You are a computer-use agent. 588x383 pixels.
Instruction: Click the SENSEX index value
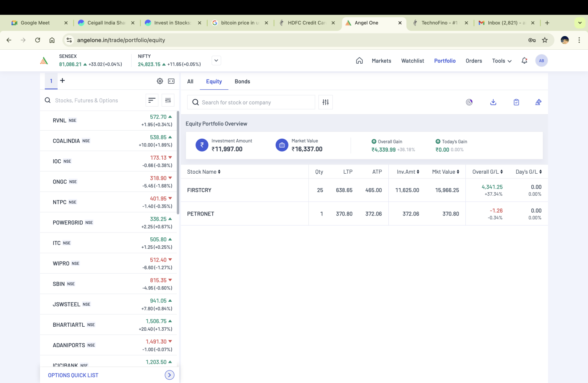coord(70,64)
